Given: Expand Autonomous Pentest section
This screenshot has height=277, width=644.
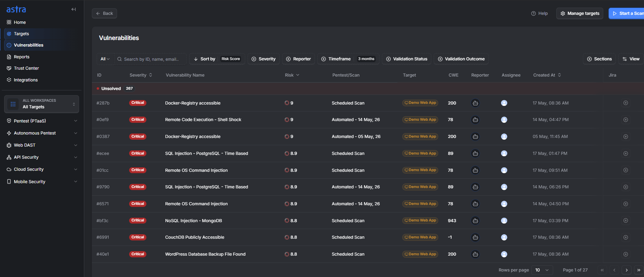Looking at the screenshot, I should click(x=41, y=133).
